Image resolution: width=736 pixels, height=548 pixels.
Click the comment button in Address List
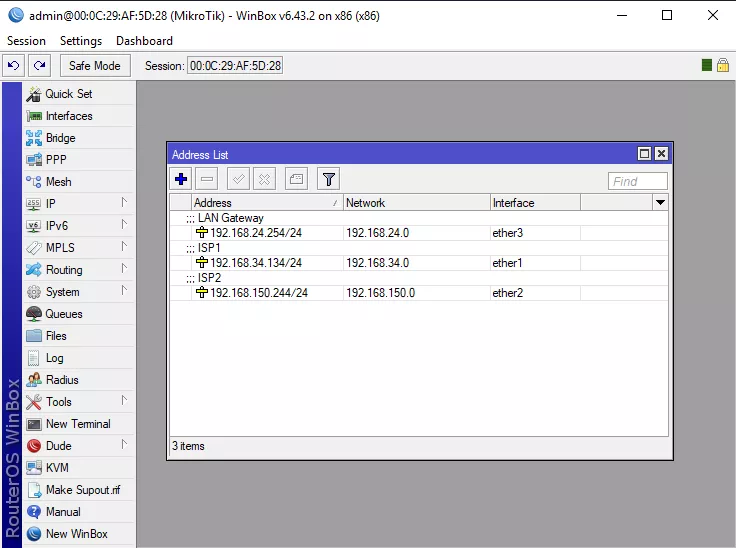[x=296, y=179]
